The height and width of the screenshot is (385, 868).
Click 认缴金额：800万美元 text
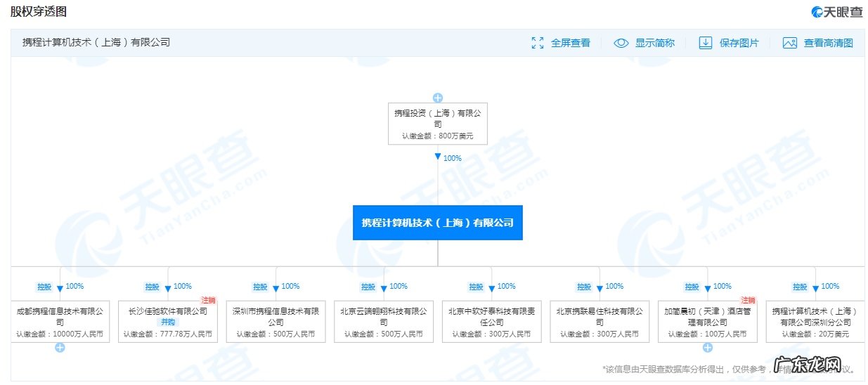pyautogui.click(x=438, y=136)
